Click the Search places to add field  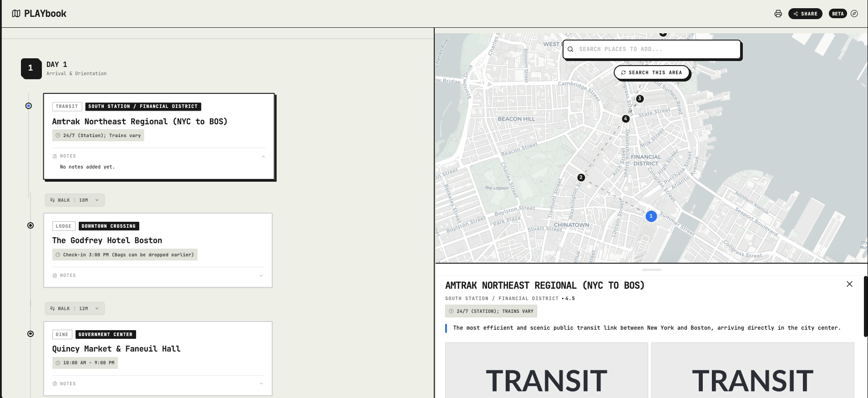point(652,49)
